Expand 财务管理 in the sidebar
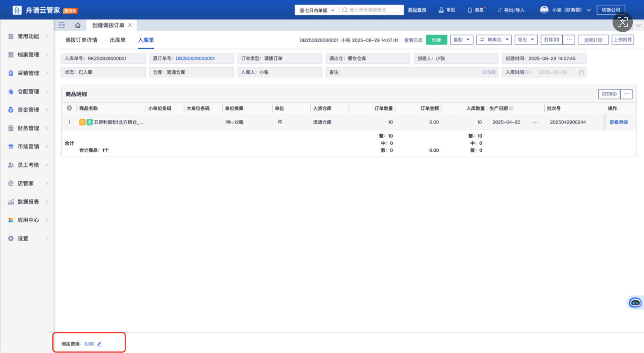This screenshot has width=644, height=353. 28,128
